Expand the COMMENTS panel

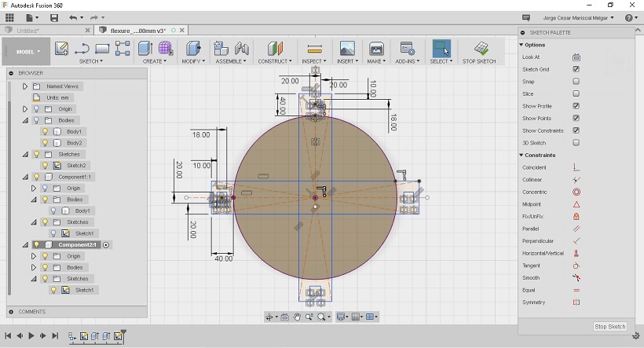(11, 312)
